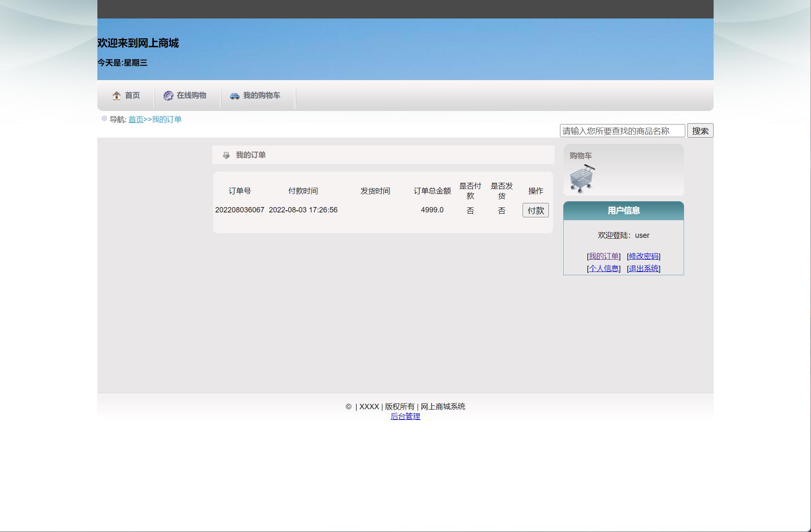811x532 pixels.
Task: Click the bullet icon before 导航 breadcrumb
Action: (104, 118)
